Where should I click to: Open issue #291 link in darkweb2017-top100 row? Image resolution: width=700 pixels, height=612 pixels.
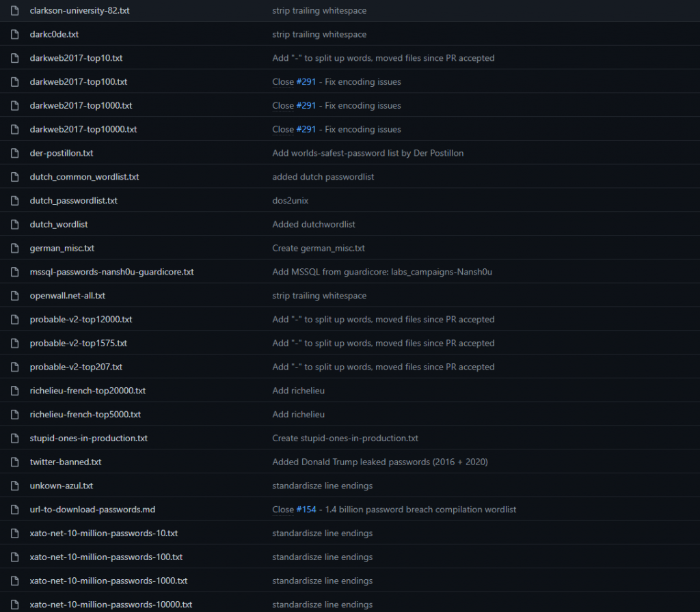point(306,82)
